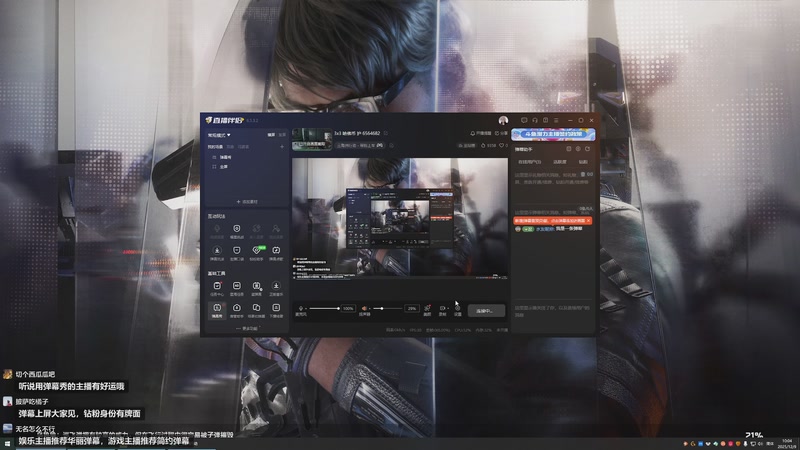
Task: Click the trash icon in the gift message area
Action: [583, 174]
